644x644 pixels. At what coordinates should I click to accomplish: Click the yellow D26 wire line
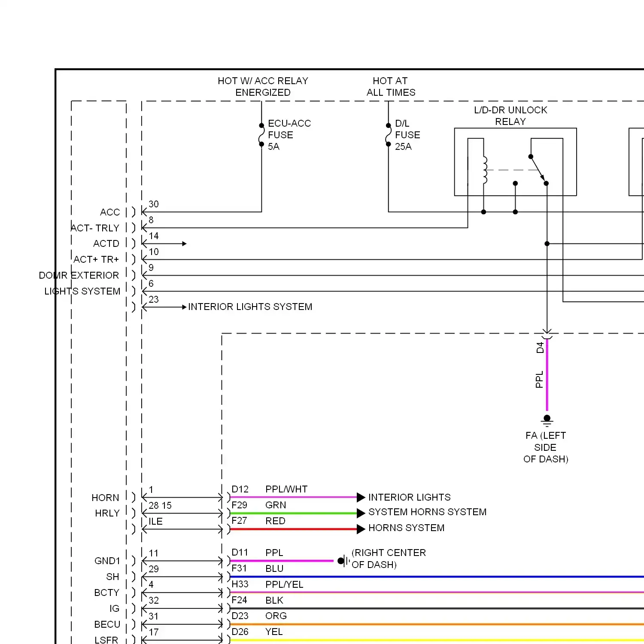coord(437,640)
